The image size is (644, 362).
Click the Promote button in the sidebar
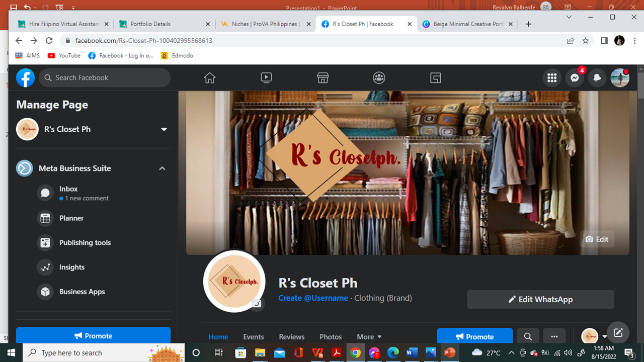[93, 335]
